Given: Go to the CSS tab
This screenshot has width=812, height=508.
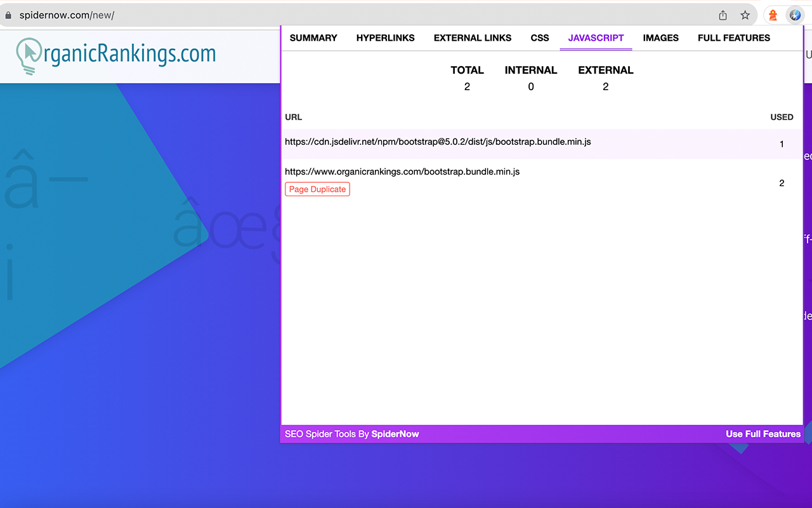Looking at the screenshot, I should [x=540, y=38].
